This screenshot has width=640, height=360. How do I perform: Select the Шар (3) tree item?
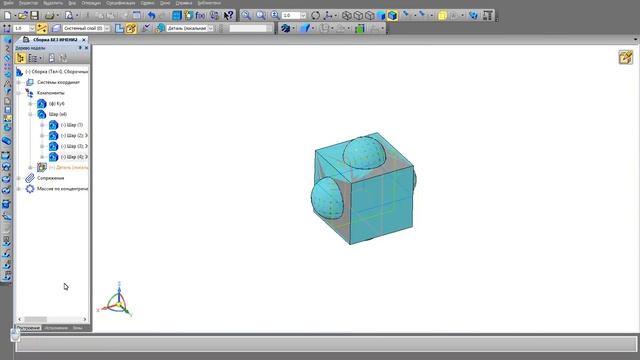[73, 146]
